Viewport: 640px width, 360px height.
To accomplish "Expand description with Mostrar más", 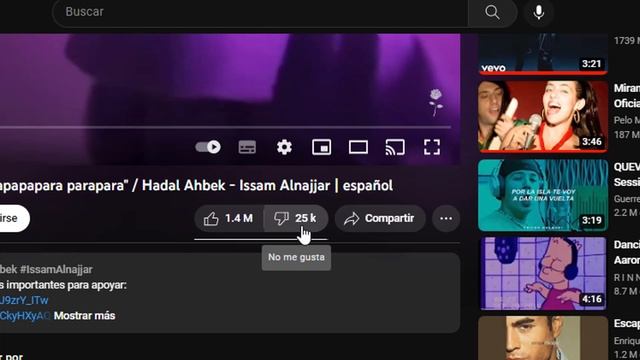I will point(84,316).
